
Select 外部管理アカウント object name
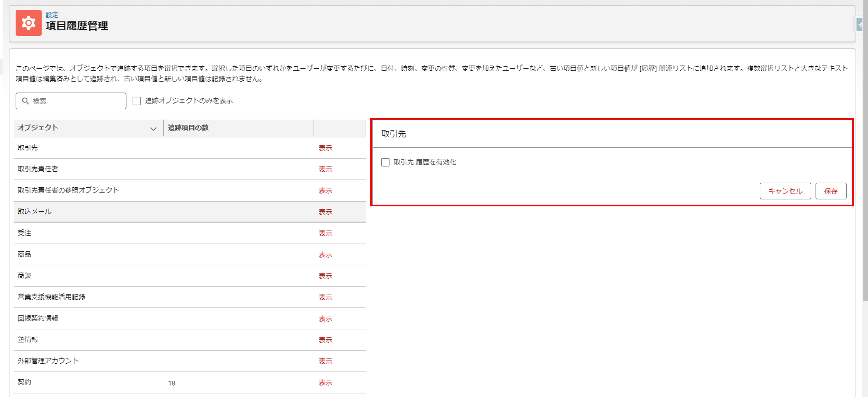[x=48, y=361]
